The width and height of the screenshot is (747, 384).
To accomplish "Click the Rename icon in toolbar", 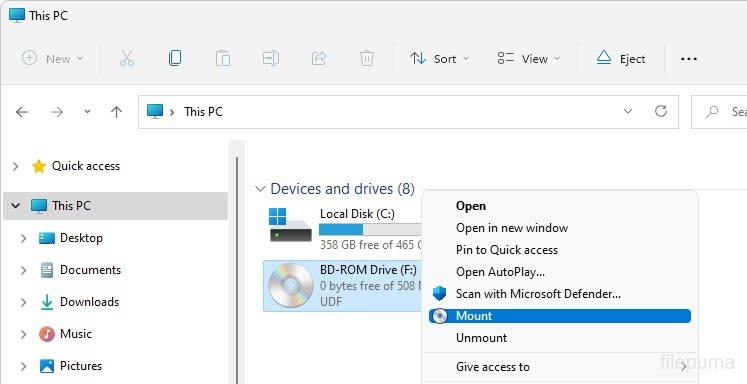I will pyautogui.click(x=271, y=59).
